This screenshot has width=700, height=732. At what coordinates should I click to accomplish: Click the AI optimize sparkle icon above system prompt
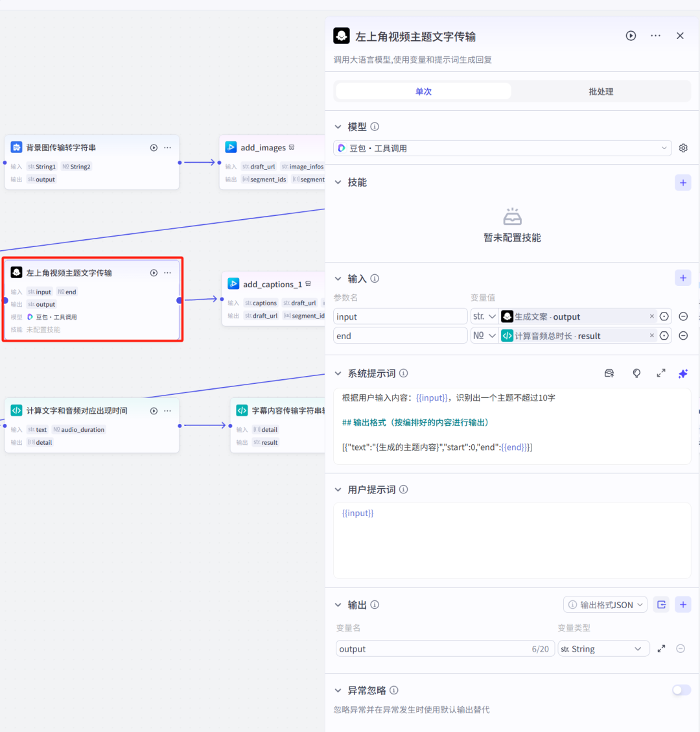click(x=682, y=373)
